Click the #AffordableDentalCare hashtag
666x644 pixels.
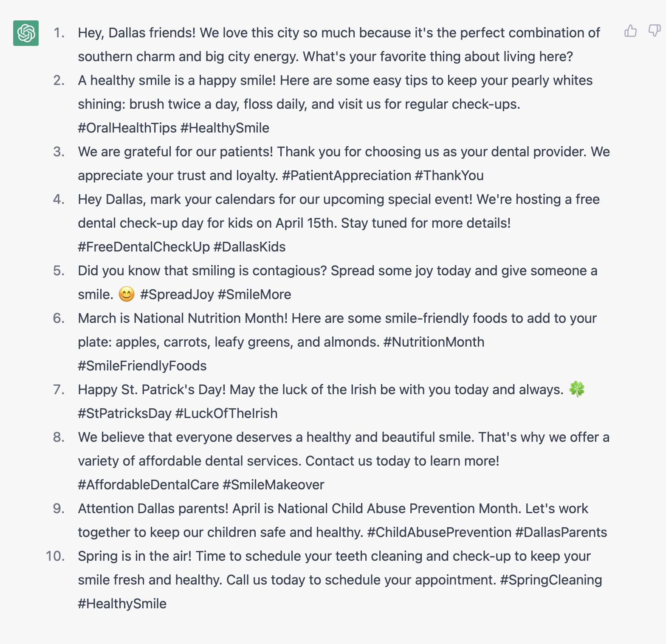click(149, 485)
